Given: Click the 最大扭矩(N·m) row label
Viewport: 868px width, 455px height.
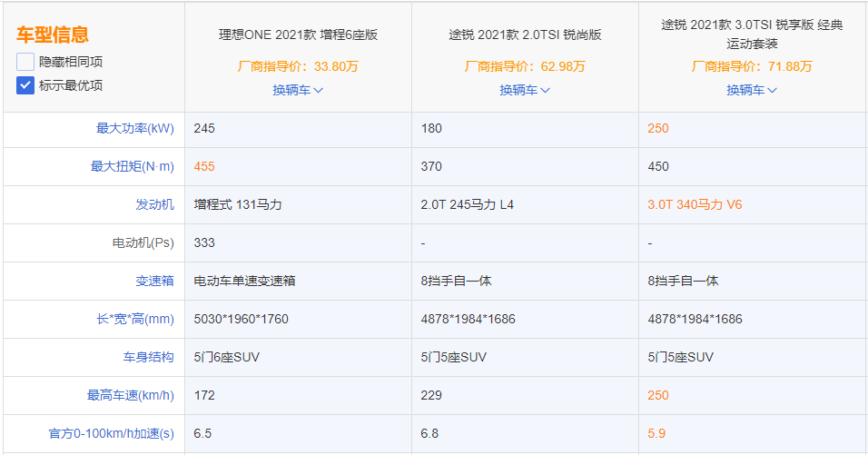Looking at the screenshot, I should [133, 166].
